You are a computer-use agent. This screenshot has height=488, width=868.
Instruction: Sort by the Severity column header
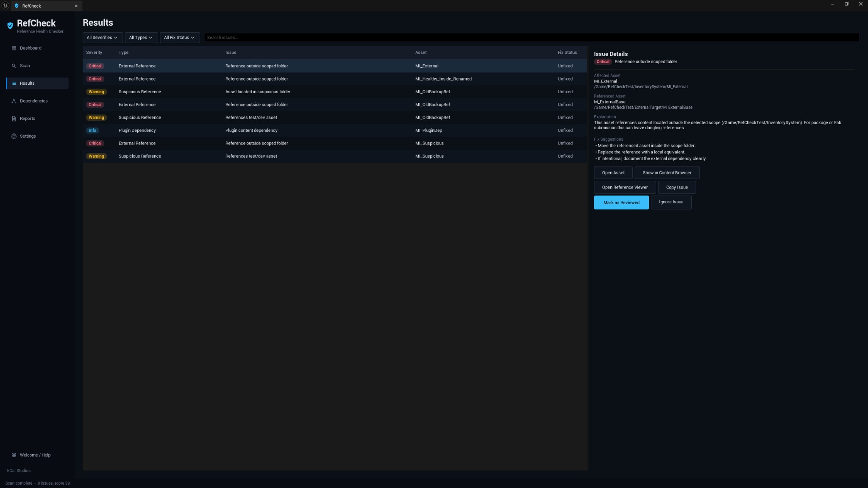tap(94, 53)
